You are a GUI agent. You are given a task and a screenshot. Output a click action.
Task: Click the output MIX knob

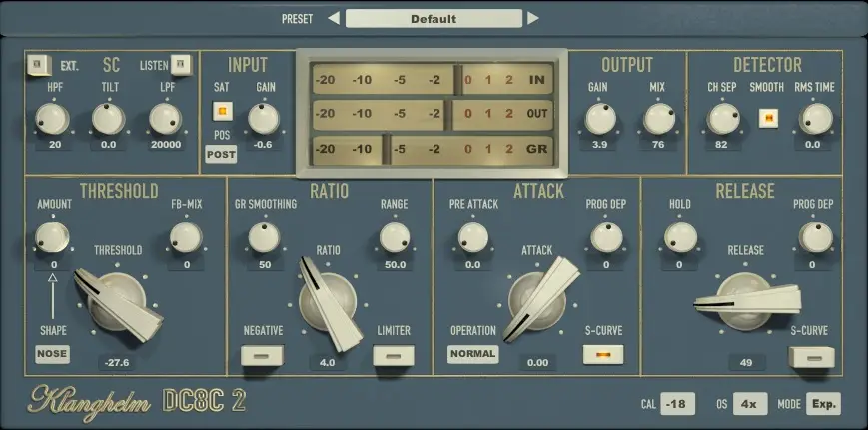(x=659, y=119)
